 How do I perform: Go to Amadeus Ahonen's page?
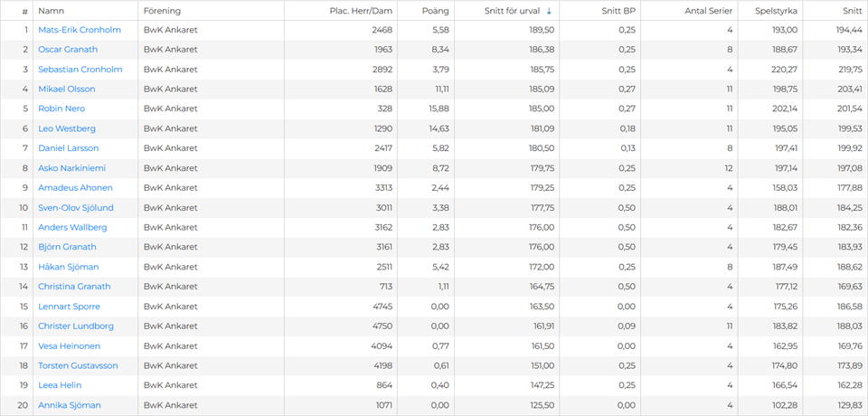pos(75,188)
